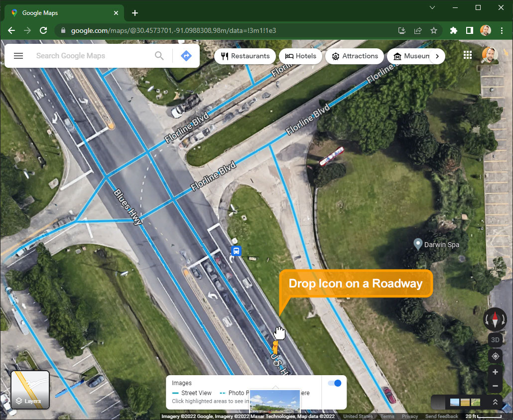
Task: Reload the Google Maps page
Action: 43,30
